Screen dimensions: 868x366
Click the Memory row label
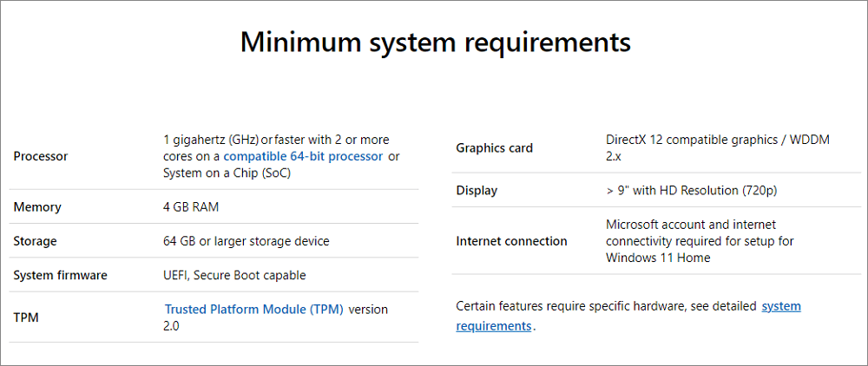[x=37, y=207]
